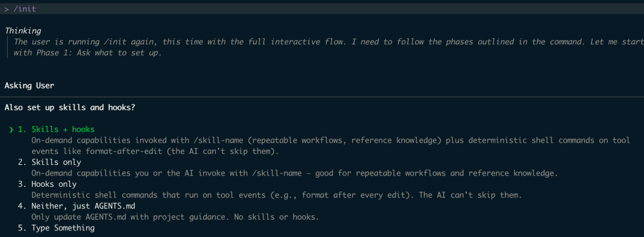Click the 'Only update AGENTS.md' description text
Viewport: 644px width, 237px height.
175,217
